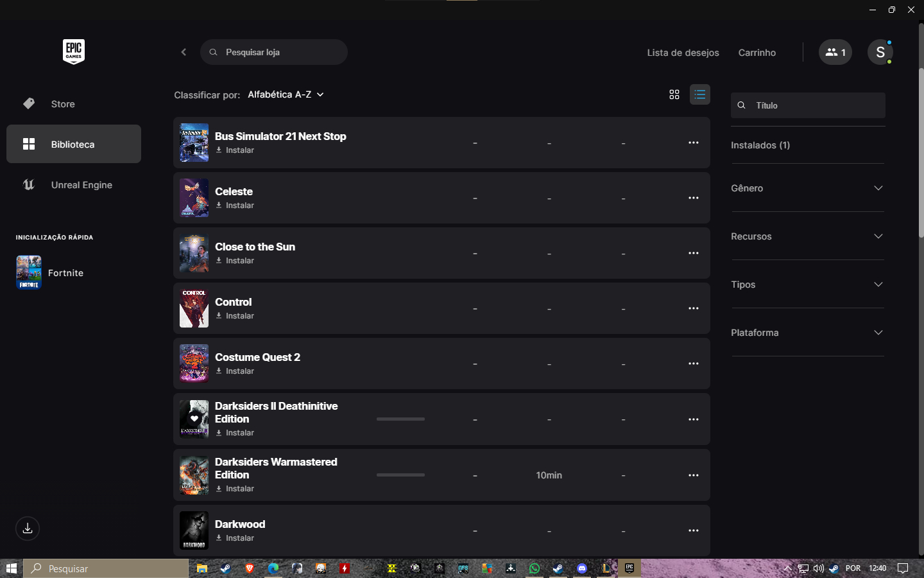Switch to list view layout
The height and width of the screenshot is (578, 924).
699,94
